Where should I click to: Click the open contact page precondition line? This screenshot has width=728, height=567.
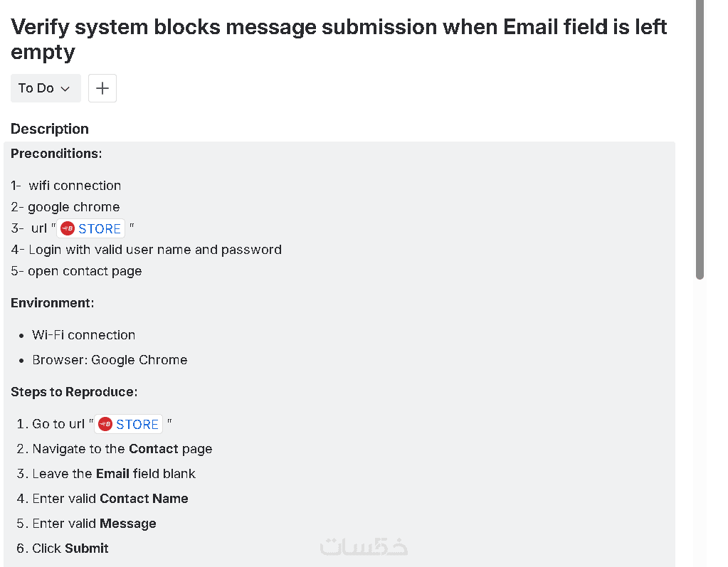click(85, 271)
